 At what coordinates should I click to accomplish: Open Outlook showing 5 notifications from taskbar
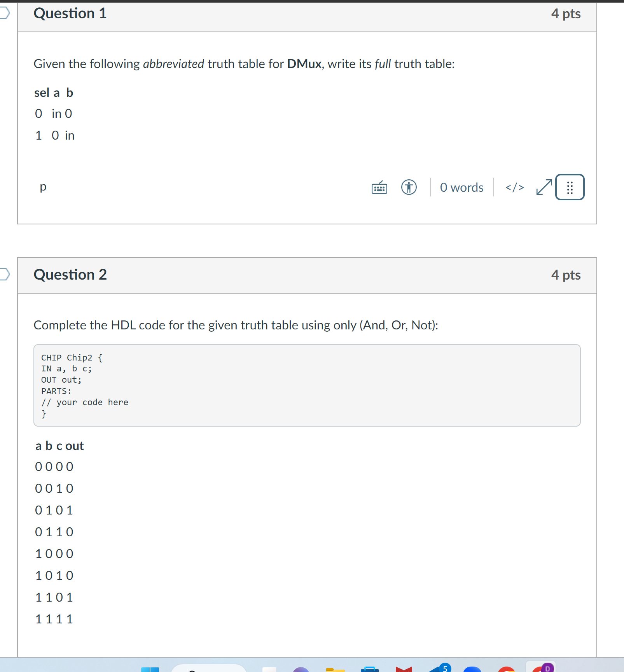437,670
